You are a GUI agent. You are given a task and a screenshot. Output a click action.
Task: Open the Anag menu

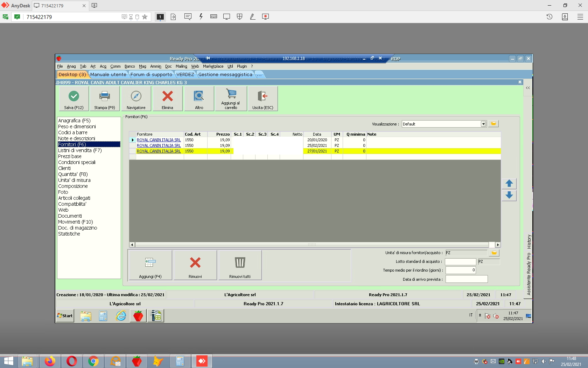71,66
